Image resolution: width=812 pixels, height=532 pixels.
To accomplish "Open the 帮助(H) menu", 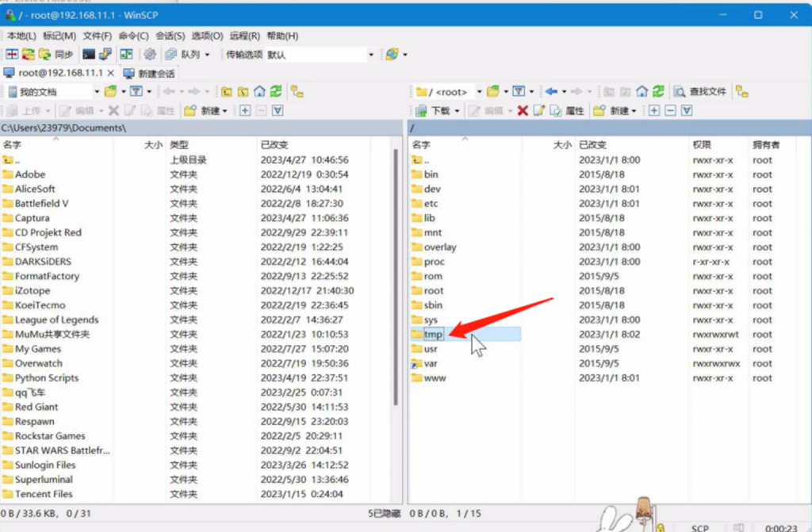I will tap(282, 36).
